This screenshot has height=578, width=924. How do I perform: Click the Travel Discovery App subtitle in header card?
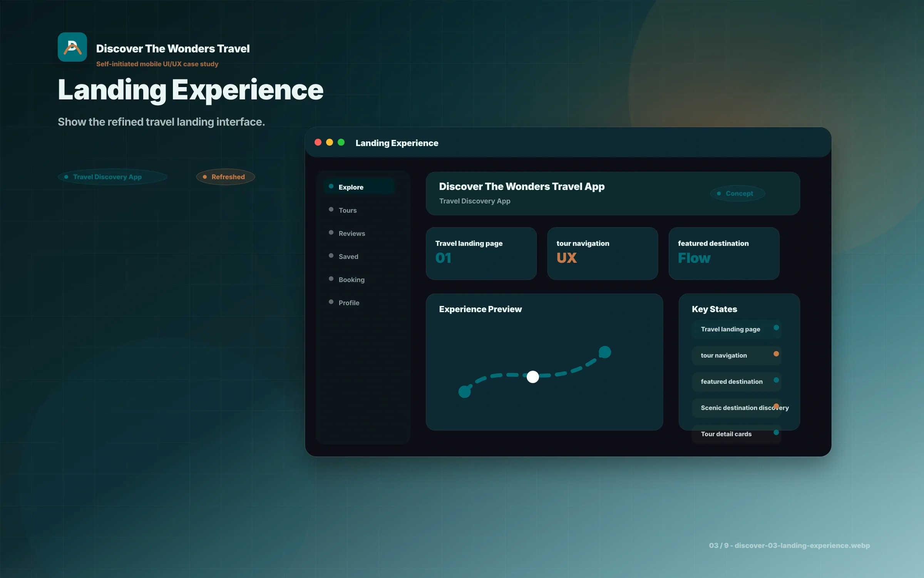475,201
